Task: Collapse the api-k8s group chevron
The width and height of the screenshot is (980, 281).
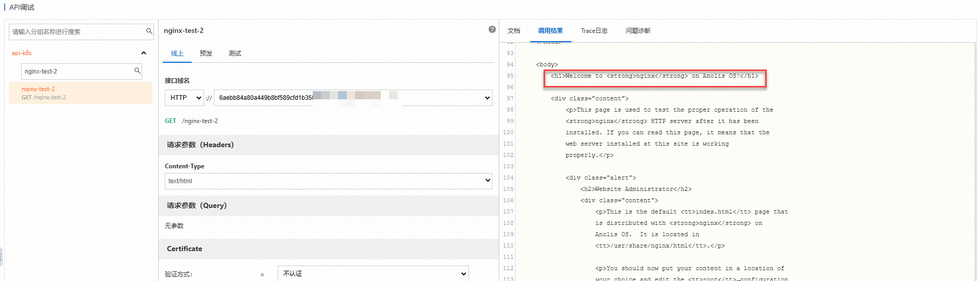Action: [x=144, y=53]
